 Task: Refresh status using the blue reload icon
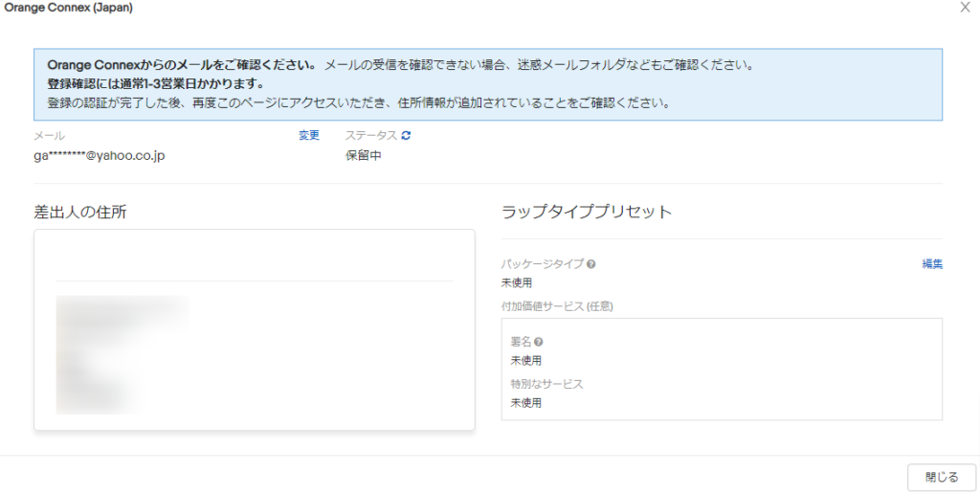(x=406, y=135)
